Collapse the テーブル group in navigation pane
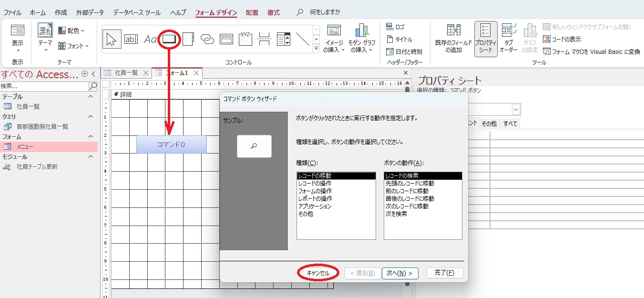 [x=92, y=97]
